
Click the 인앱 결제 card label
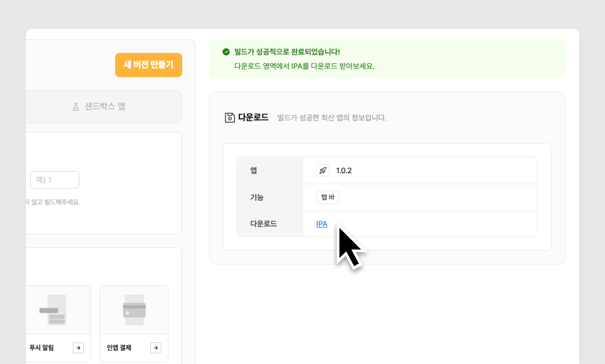pyautogui.click(x=119, y=348)
